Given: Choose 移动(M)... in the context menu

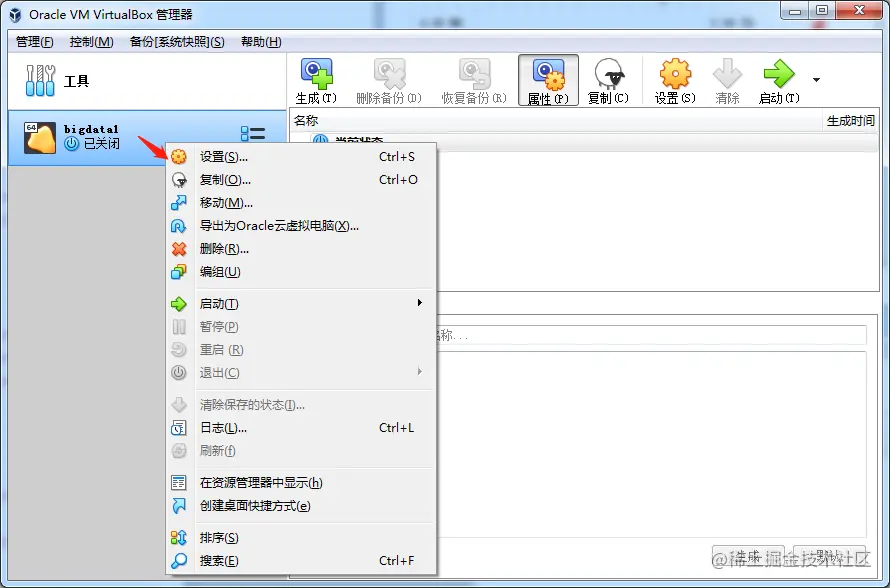Looking at the screenshot, I should pos(301,203).
